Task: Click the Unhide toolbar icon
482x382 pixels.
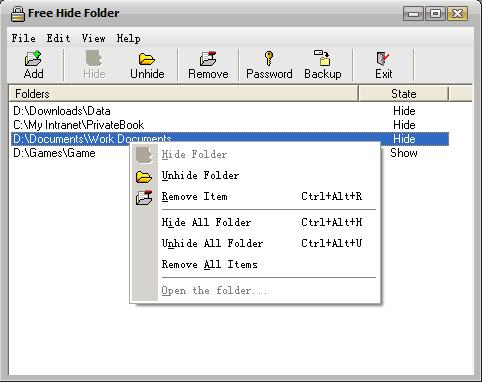Action: [x=147, y=59]
